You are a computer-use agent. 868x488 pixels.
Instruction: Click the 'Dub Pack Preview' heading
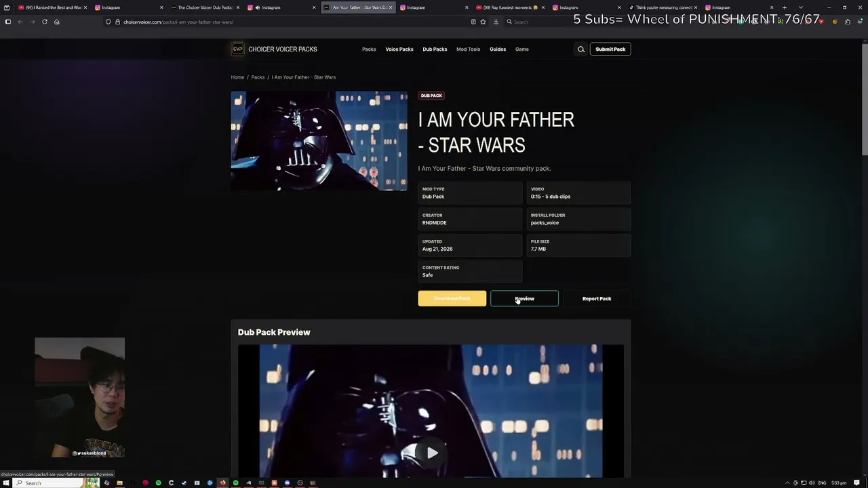pos(274,332)
